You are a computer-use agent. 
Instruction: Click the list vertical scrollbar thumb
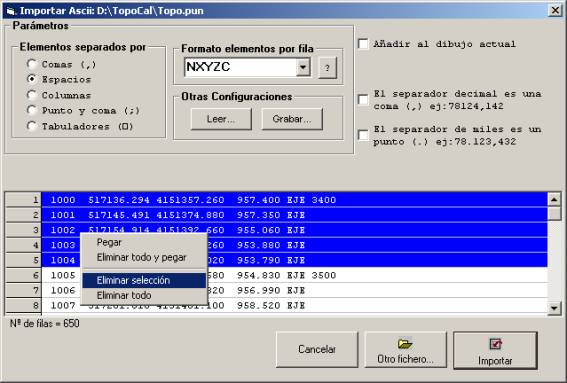[554, 213]
